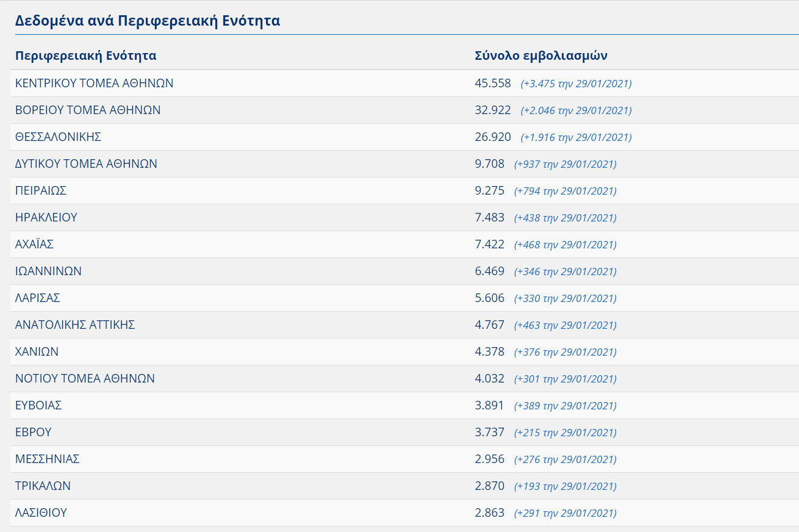This screenshot has height=532, width=799.
Task: Click the '+3.475 την 29/01/2021' daily change text
Action: (x=576, y=84)
